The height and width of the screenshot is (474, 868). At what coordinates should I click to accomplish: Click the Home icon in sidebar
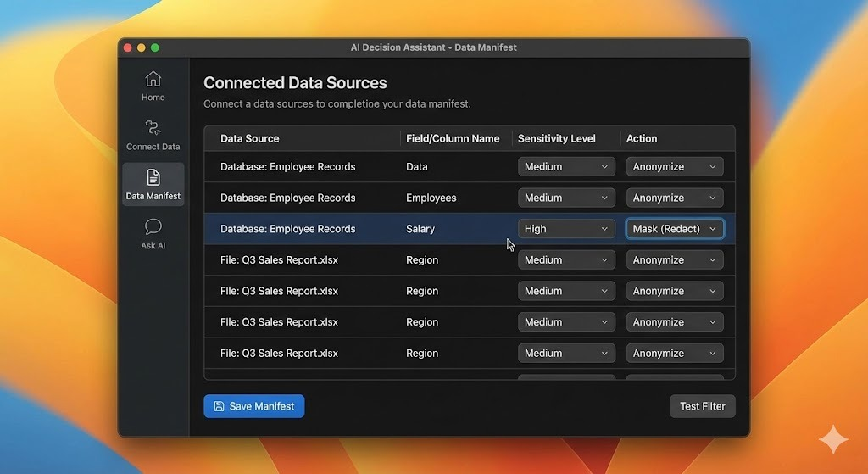[x=153, y=79]
